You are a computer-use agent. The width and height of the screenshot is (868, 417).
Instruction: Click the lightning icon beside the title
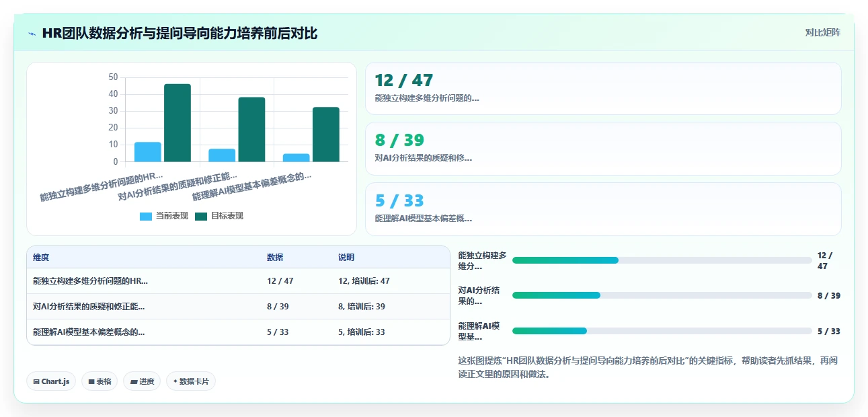[x=32, y=34]
